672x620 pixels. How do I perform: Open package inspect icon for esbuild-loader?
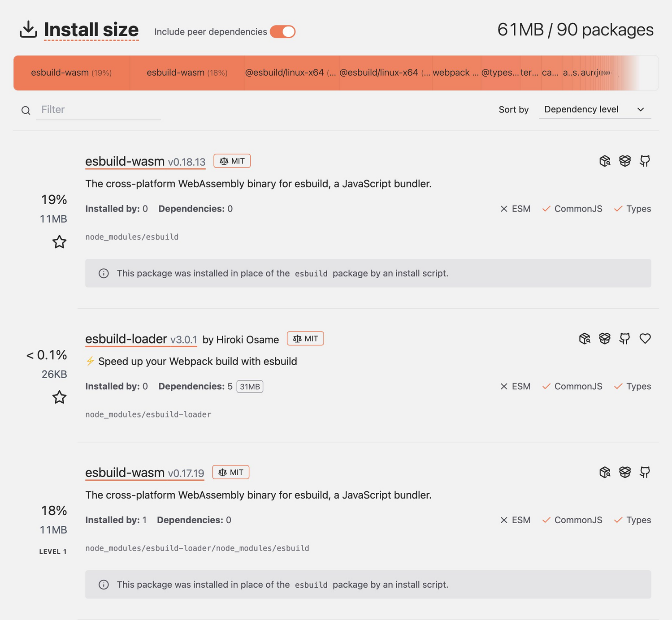click(585, 339)
